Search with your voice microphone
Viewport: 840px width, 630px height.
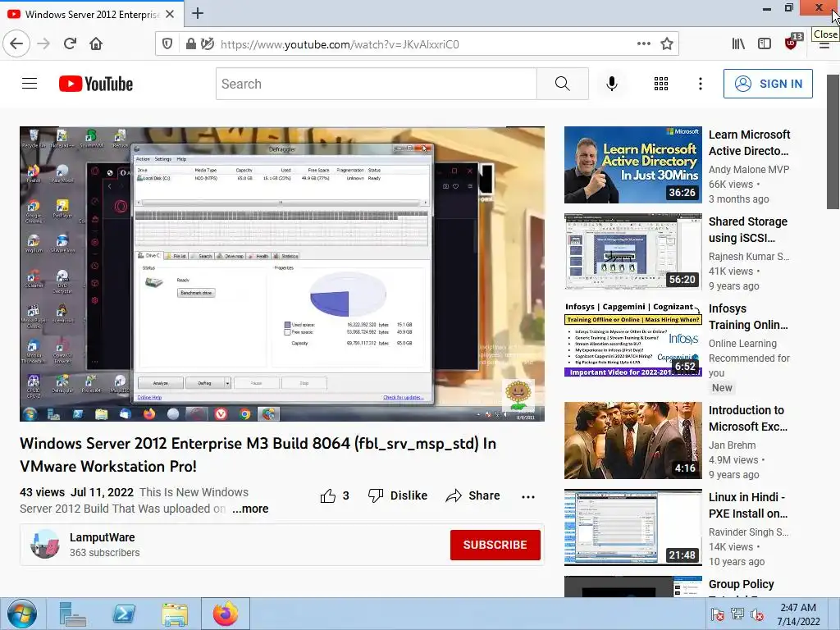[x=612, y=84]
